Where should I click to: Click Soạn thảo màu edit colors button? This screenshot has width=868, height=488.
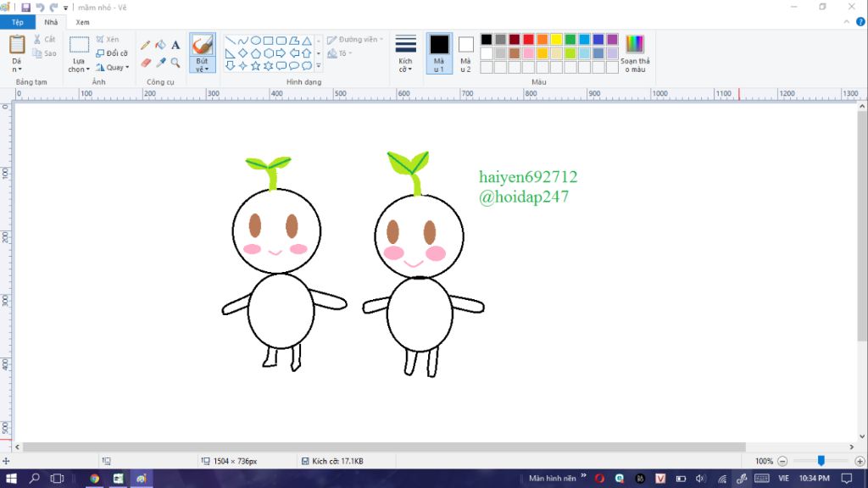[635, 53]
